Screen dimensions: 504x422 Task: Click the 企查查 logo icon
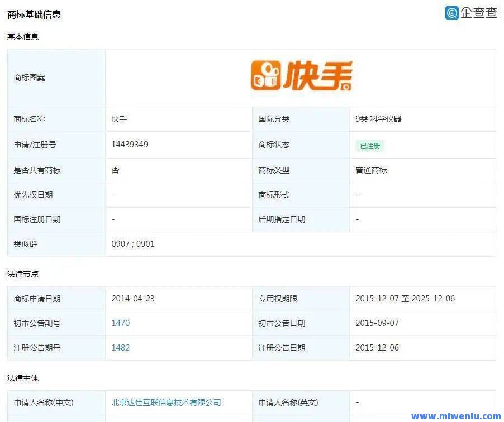pyautogui.click(x=452, y=13)
